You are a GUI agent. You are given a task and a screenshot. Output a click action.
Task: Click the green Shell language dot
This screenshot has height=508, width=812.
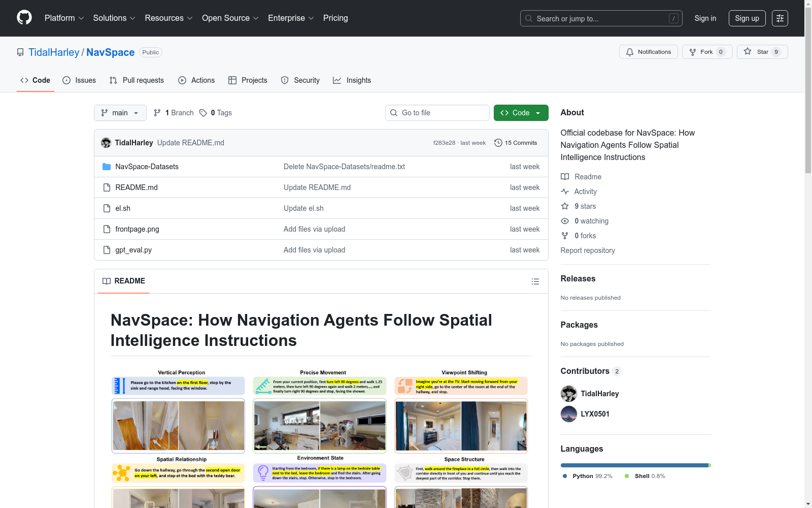pos(627,476)
